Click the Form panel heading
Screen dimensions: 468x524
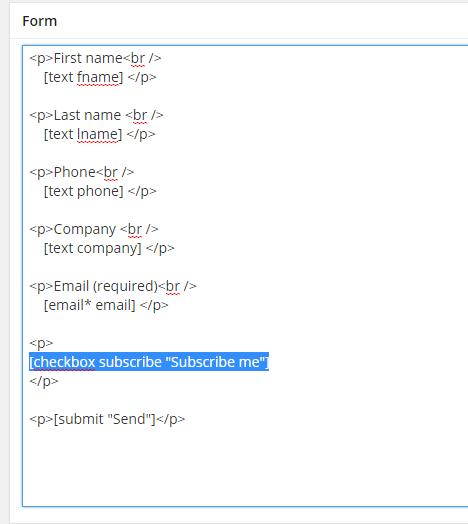tap(39, 21)
